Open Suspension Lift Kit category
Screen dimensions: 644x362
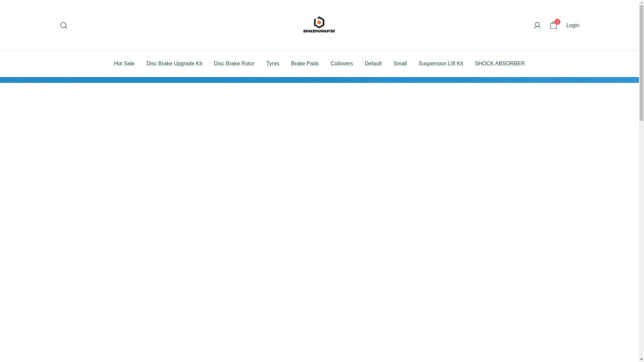click(440, 64)
